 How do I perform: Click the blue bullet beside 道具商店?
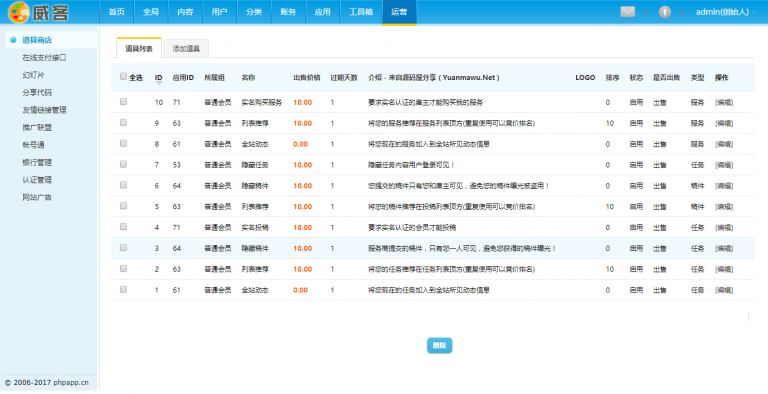click(x=13, y=40)
